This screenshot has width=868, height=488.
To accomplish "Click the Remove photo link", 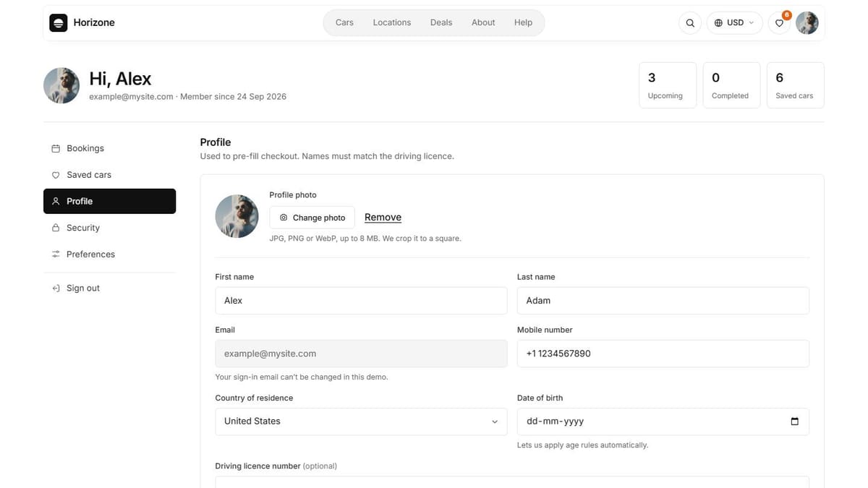I will [x=383, y=218].
